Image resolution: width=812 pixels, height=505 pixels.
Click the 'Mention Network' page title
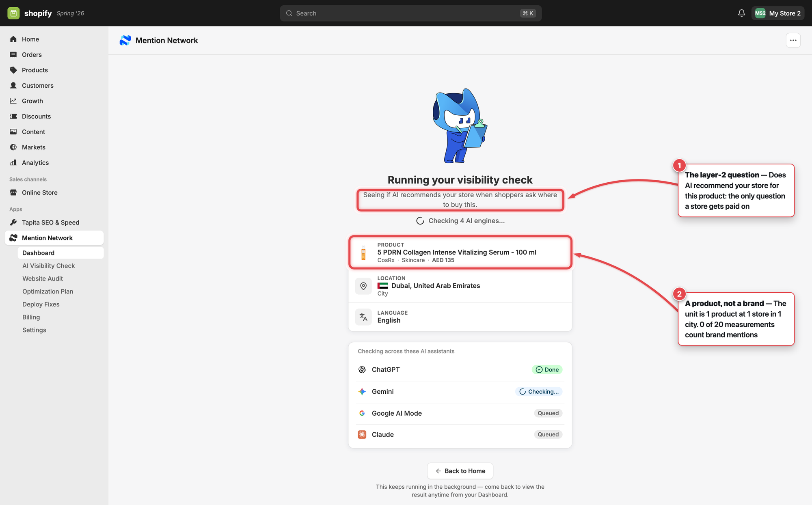click(x=167, y=40)
